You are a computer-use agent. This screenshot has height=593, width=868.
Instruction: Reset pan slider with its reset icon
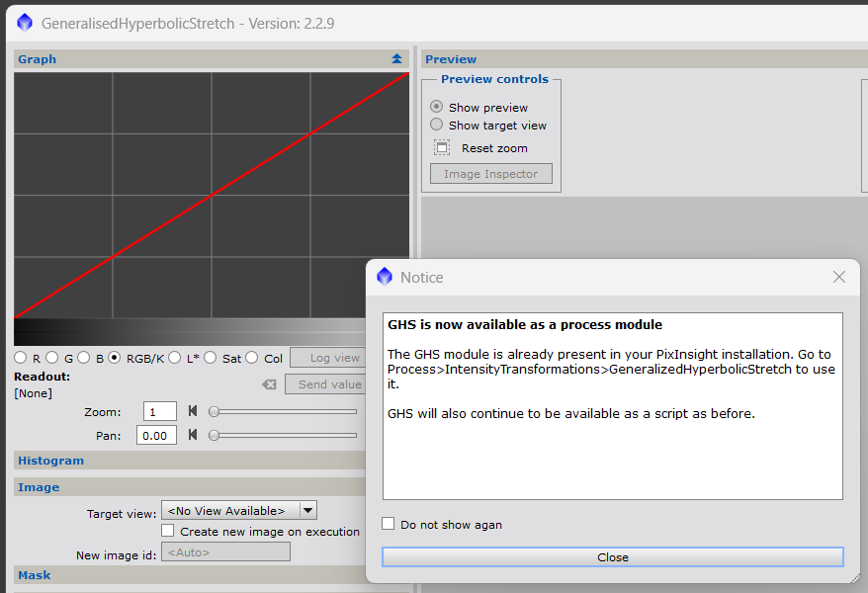[x=193, y=435]
